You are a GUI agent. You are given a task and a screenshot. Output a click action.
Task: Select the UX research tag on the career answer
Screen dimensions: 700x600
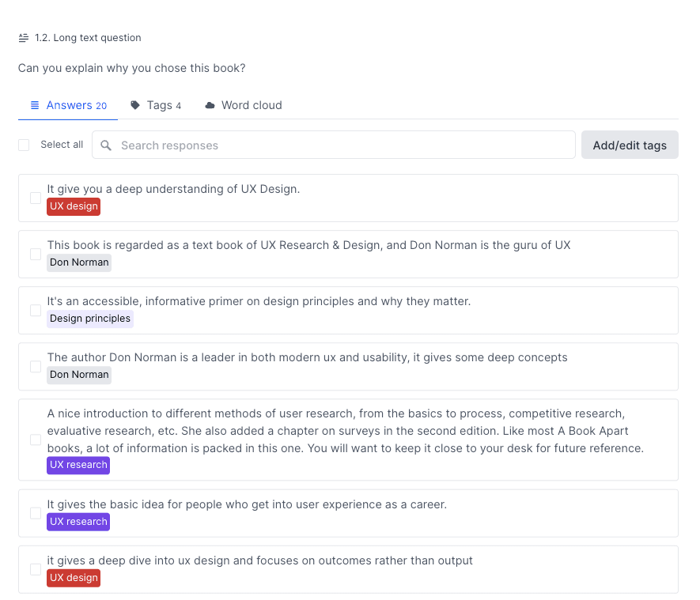click(x=78, y=521)
